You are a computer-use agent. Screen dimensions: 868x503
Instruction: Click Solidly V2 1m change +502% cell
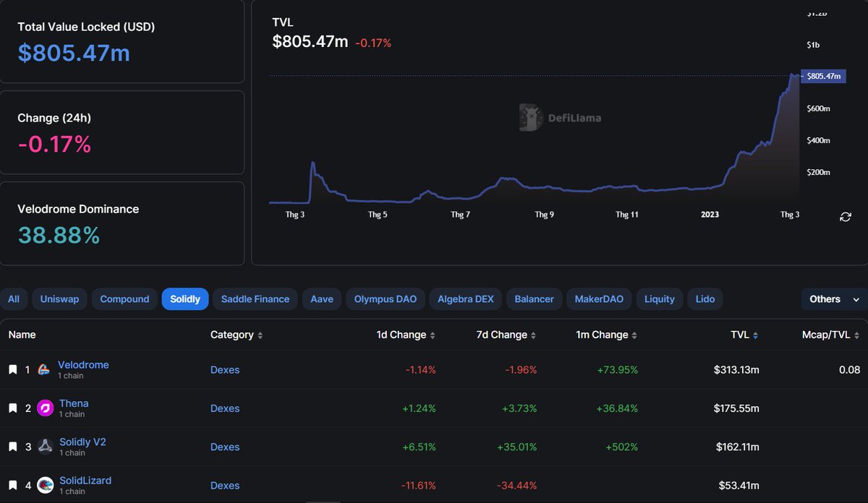point(622,447)
